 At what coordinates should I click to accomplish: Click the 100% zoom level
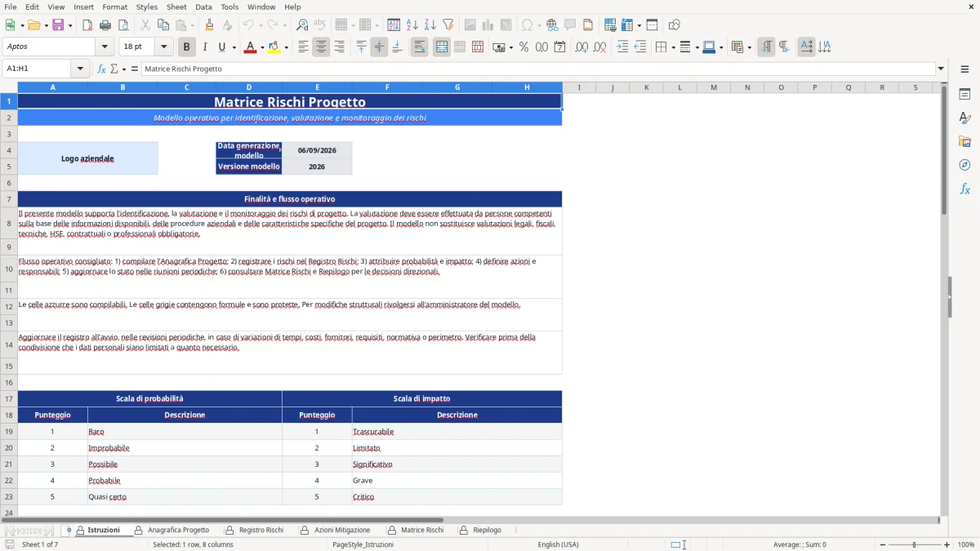click(x=966, y=544)
